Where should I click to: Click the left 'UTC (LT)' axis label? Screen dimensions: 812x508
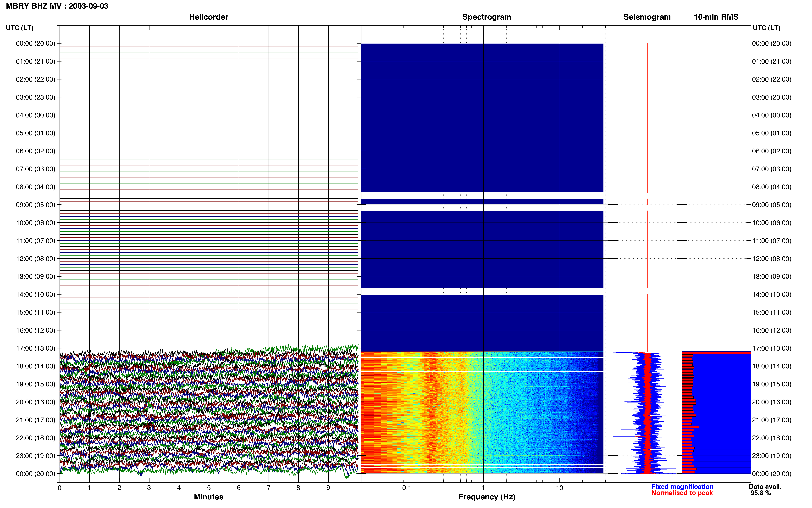point(19,28)
